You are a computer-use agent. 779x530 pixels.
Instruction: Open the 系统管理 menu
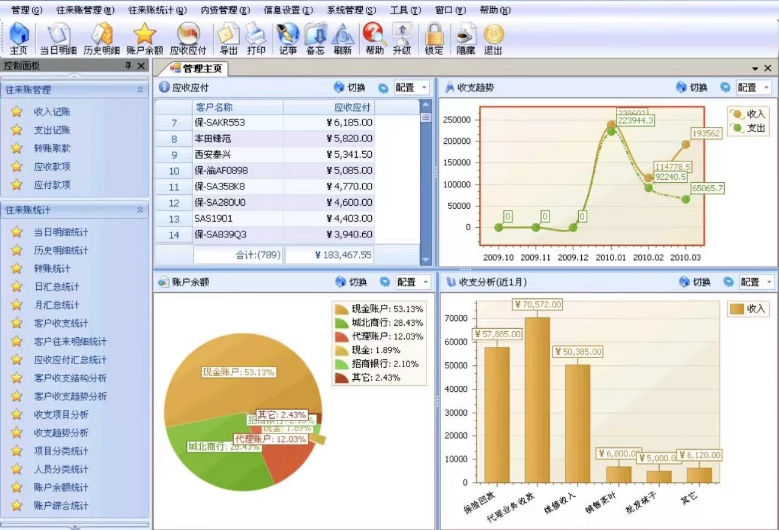[351, 10]
